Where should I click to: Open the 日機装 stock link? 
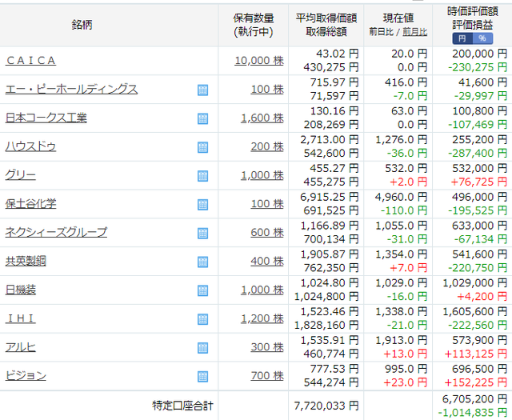tap(21, 290)
